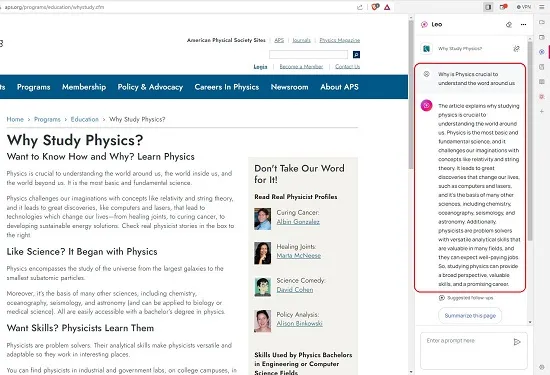Open the browser hamburger main menu

(542, 7)
